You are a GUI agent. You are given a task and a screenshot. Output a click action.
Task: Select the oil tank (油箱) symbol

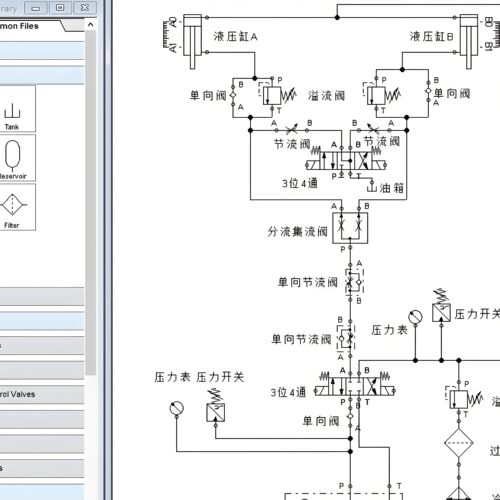click(372, 186)
